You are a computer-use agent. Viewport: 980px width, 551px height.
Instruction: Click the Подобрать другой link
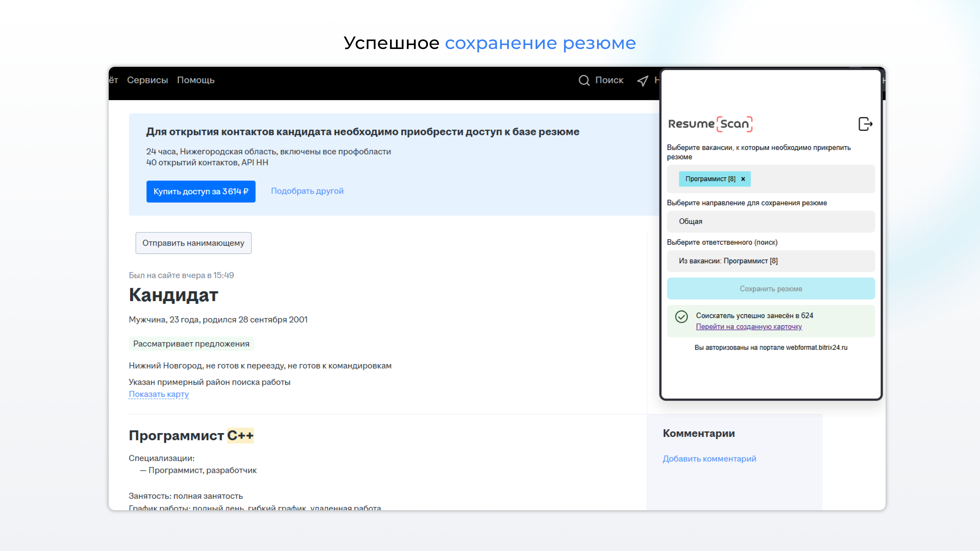[x=307, y=191]
